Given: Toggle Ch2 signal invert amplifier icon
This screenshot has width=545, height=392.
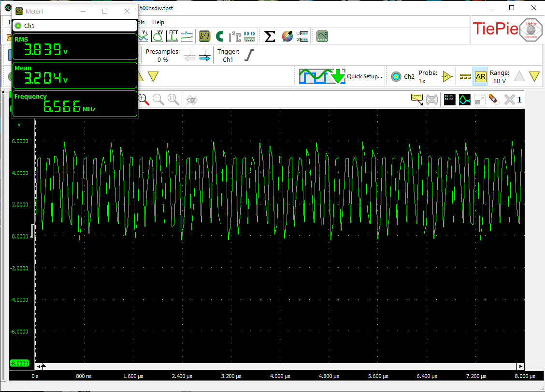Looking at the screenshot, I should click(x=447, y=76).
